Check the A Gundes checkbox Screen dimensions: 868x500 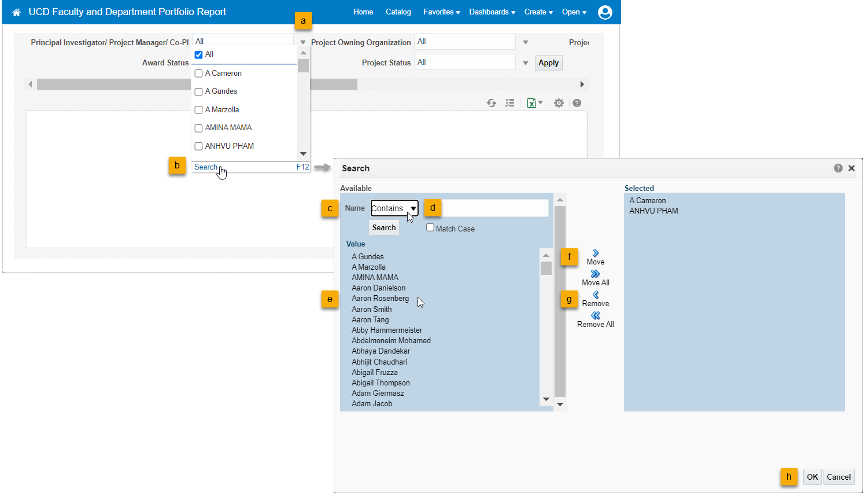click(x=198, y=91)
